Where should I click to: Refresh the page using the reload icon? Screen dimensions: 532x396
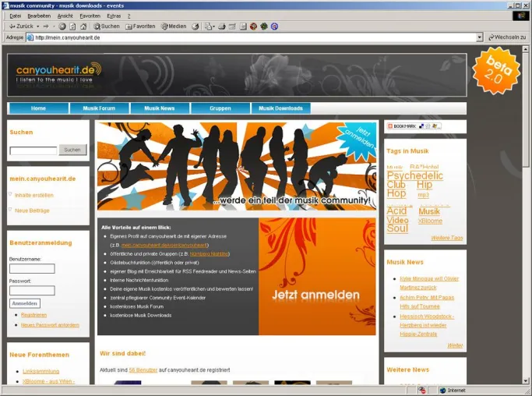click(72, 27)
